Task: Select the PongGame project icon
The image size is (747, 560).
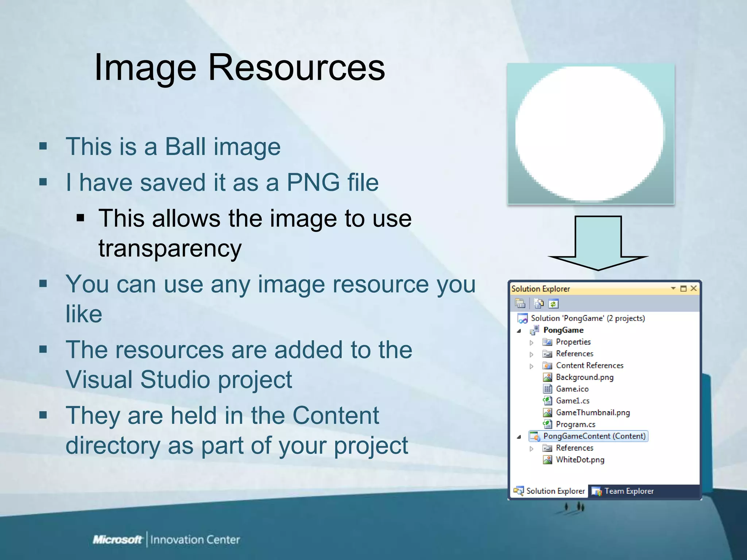Action: tap(535, 330)
